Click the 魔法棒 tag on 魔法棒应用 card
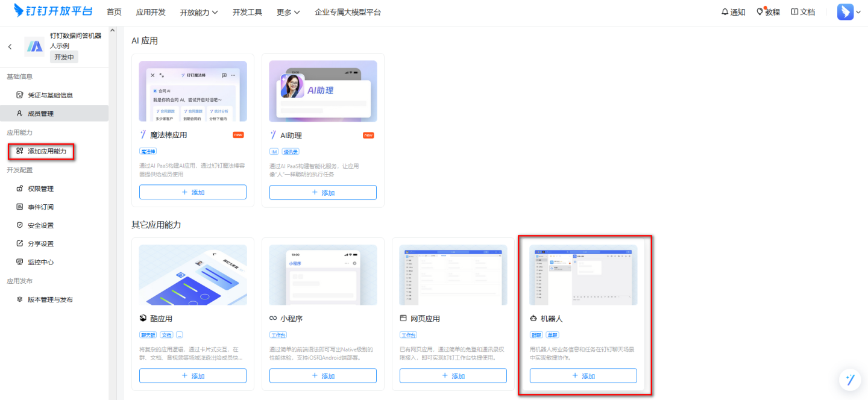Viewport: 868px width, 400px height. tap(148, 151)
